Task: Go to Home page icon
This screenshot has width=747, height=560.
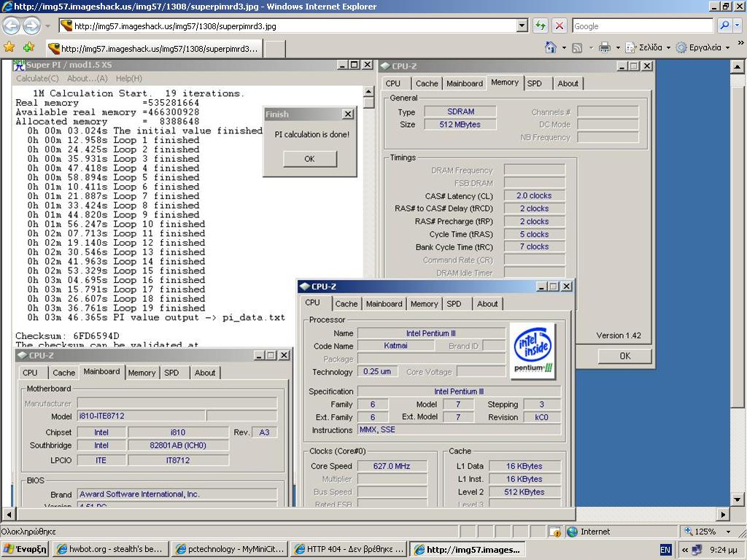Action: (x=551, y=47)
